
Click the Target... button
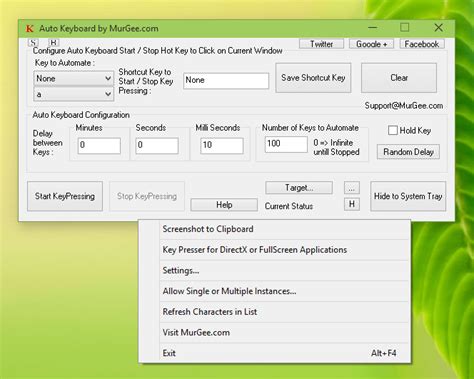pyautogui.click(x=299, y=188)
